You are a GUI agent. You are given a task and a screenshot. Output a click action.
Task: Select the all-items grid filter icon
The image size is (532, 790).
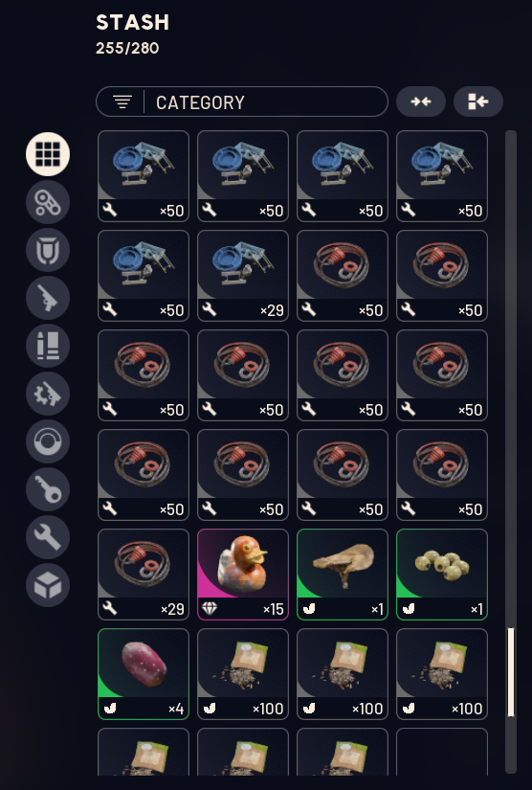[x=48, y=154]
